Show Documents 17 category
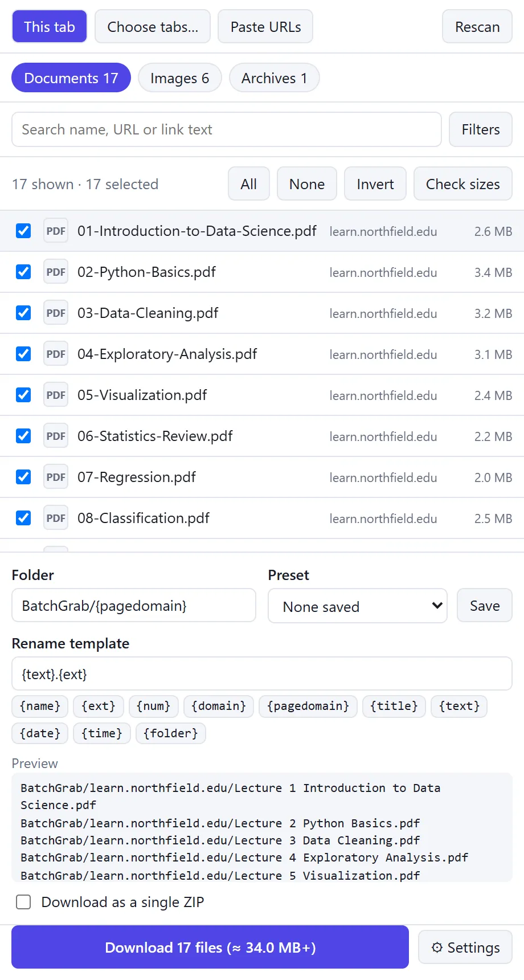The height and width of the screenshot is (980, 524). click(x=71, y=78)
